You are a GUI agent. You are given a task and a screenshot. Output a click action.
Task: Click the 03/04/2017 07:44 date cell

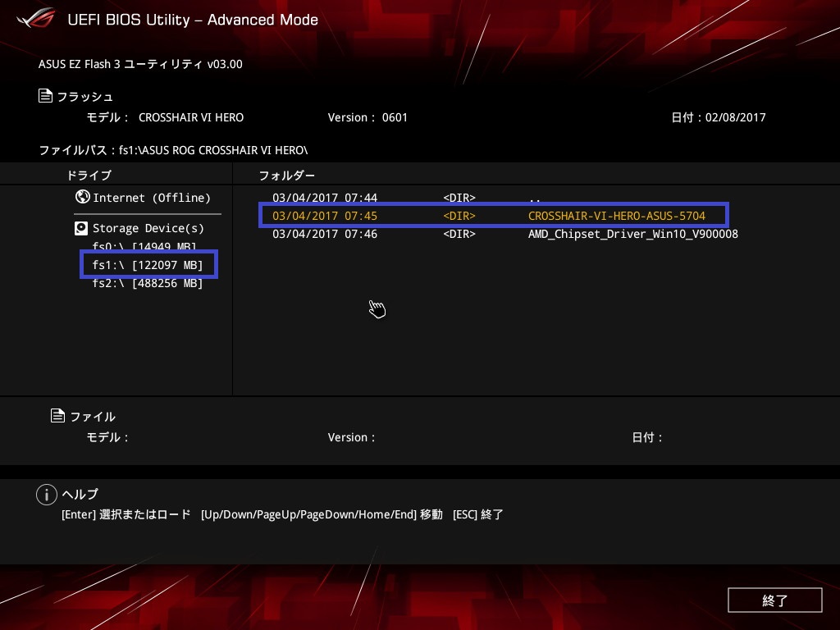click(325, 198)
